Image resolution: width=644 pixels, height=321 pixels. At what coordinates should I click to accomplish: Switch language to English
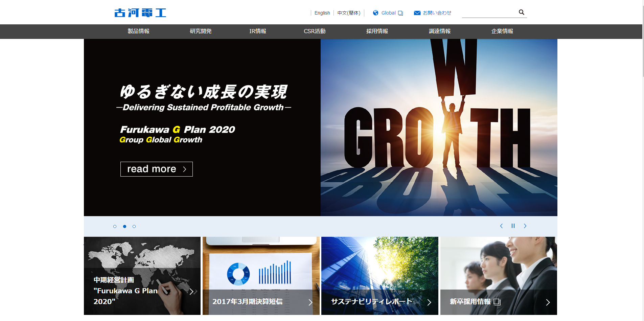pyautogui.click(x=322, y=13)
